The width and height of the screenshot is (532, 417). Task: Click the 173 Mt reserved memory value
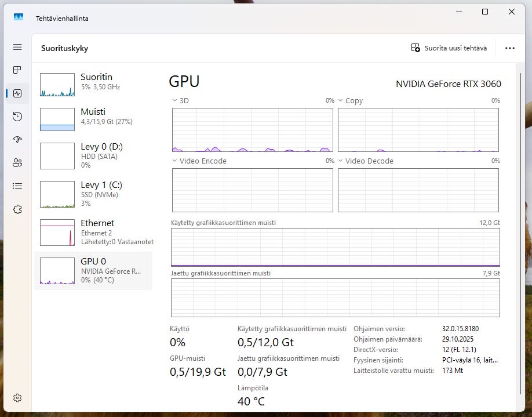click(452, 371)
